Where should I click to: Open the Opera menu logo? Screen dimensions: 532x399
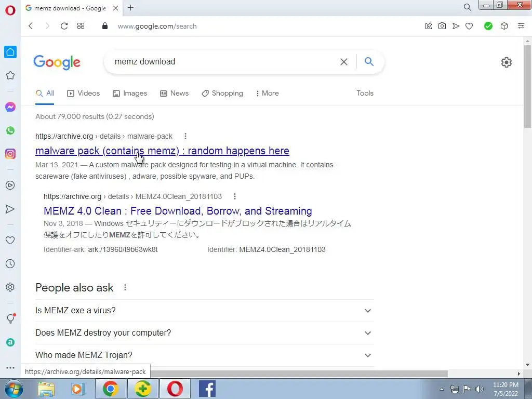point(10,10)
